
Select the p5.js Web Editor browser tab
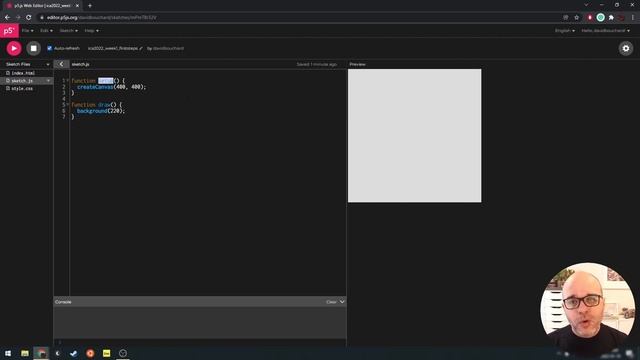41,6
